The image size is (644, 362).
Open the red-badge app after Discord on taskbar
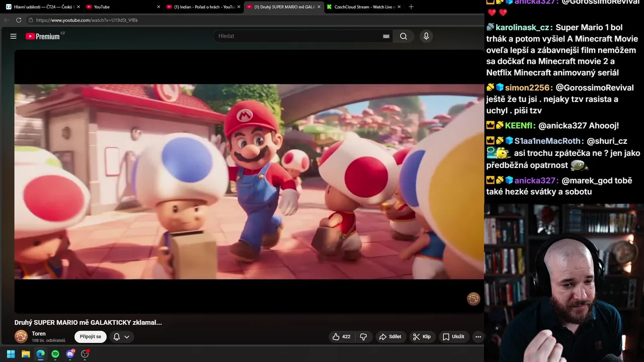tap(85, 354)
